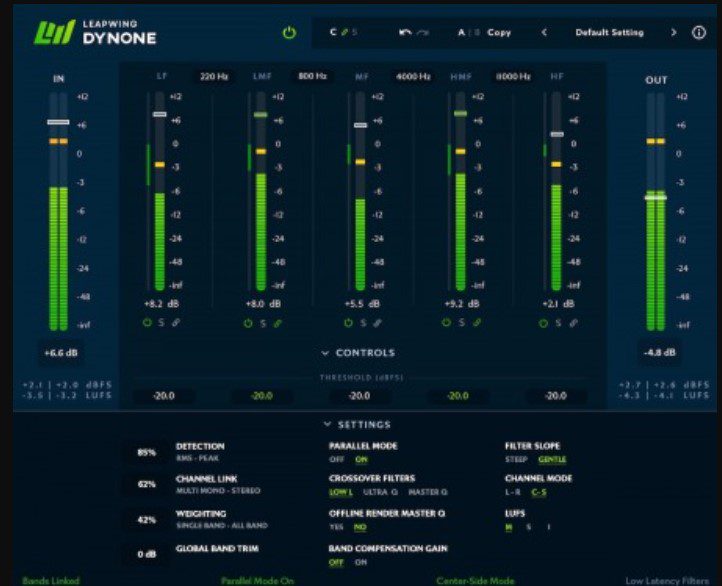Toggle the plugin power bypass button
722x586 pixels.
(289, 33)
